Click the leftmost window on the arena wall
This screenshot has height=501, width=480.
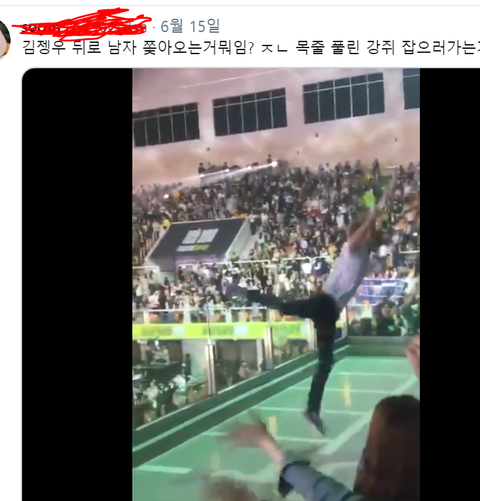click(166, 125)
